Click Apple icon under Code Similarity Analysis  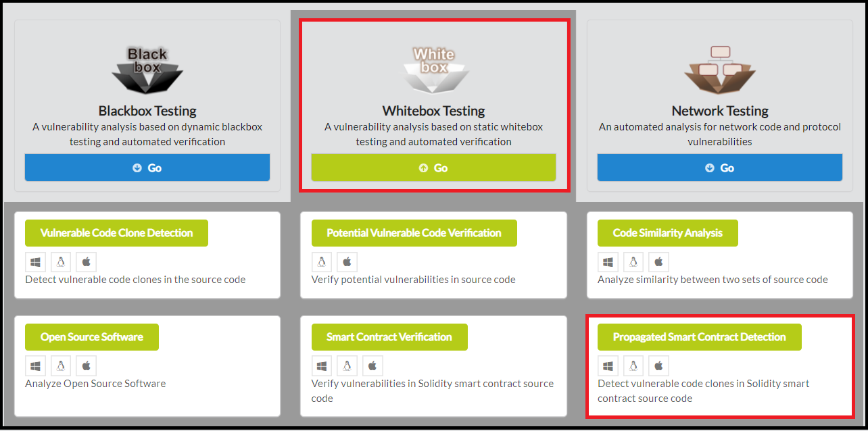658,262
